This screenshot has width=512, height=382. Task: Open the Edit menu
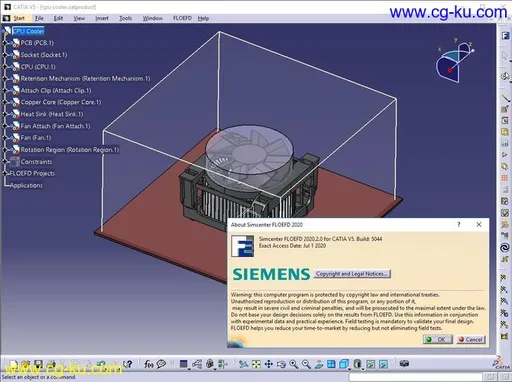58,18
